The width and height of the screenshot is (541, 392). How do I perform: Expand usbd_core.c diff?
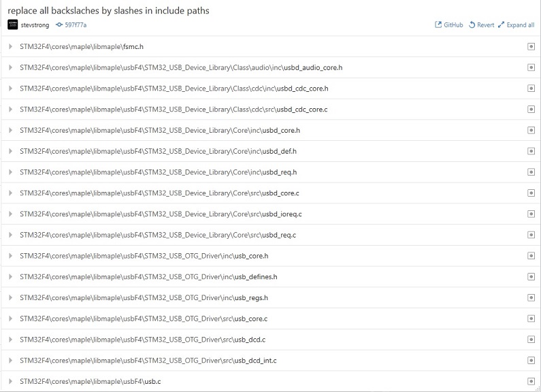pos(10,193)
